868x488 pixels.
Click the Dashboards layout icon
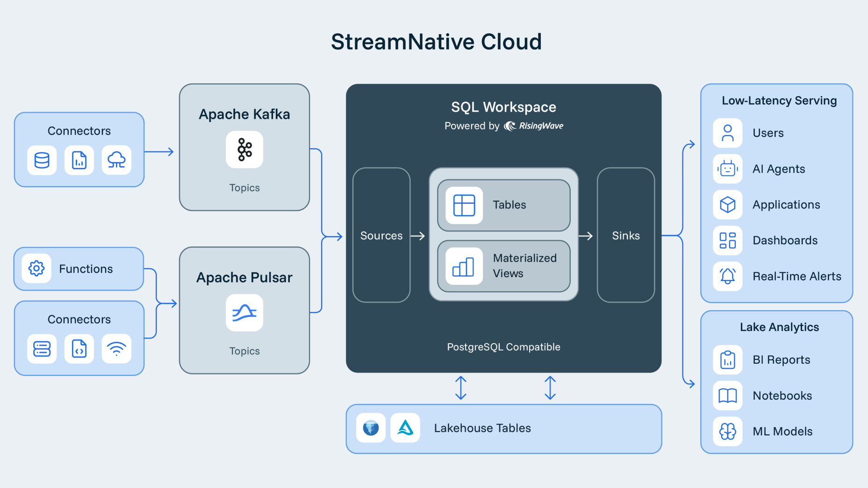coord(728,240)
